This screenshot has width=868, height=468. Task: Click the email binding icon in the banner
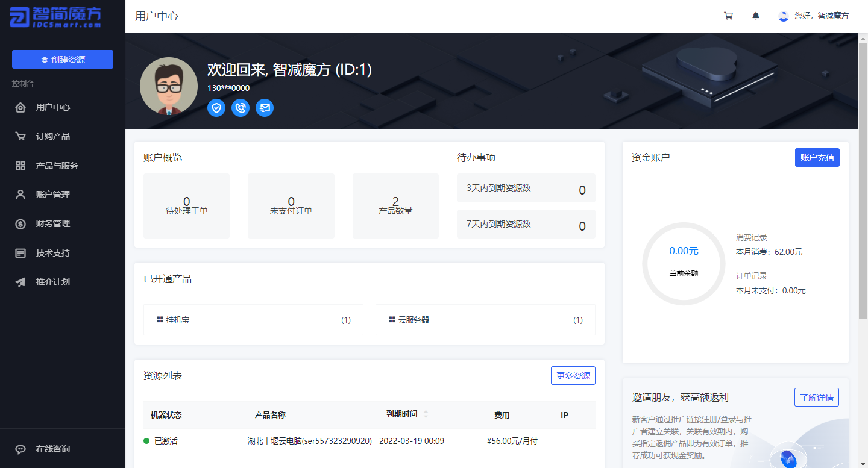[x=265, y=108]
